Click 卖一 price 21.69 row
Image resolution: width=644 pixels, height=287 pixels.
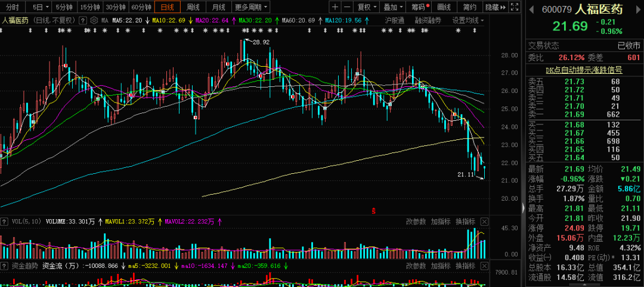[x=584, y=114]
